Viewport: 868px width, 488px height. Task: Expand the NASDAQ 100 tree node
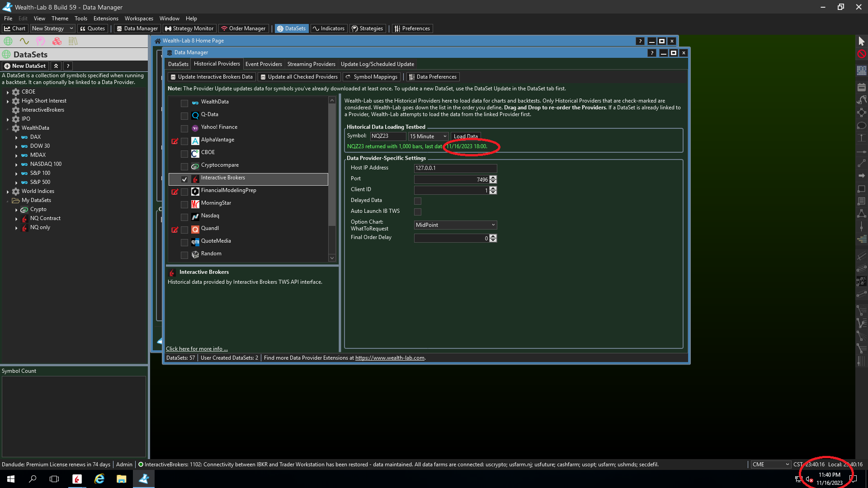click(16, 164)
